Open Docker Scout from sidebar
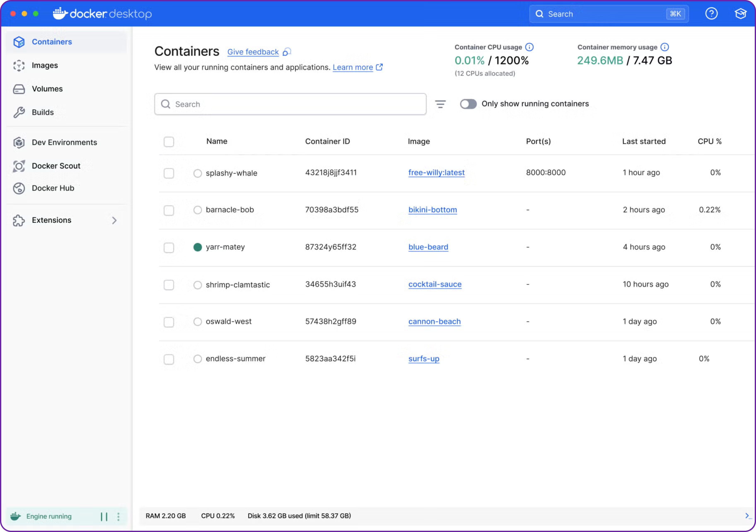The height and width of the screenshot is (532, 756). (56, 166)
